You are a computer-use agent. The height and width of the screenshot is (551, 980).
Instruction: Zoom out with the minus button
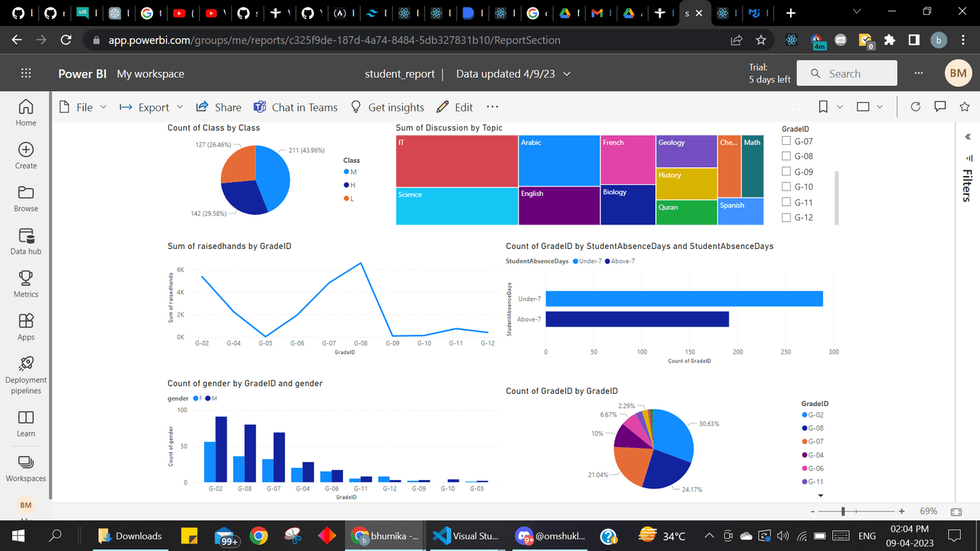(813, 512)
